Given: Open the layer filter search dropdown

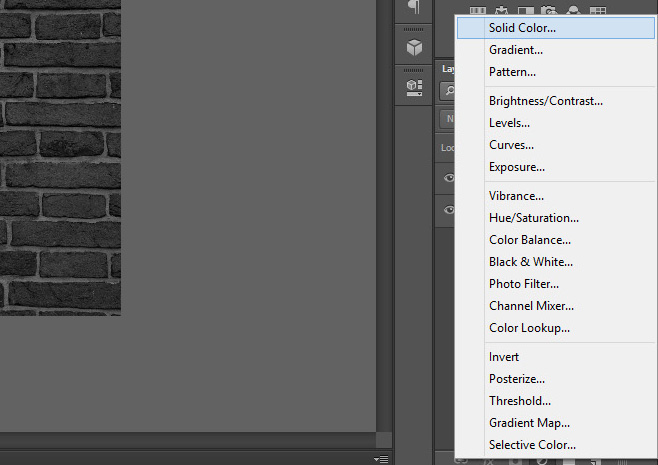Looking at the screenshot, I should point(448,91).
